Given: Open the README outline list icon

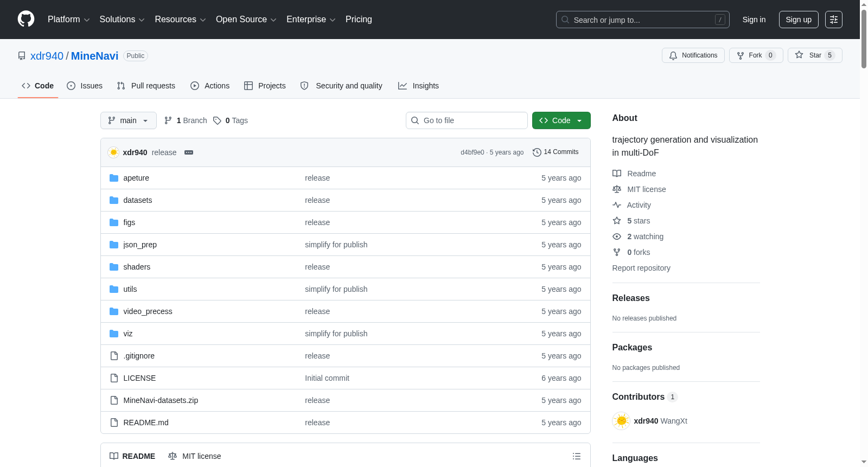Looking at the screenshot, I should coord(577,456).
